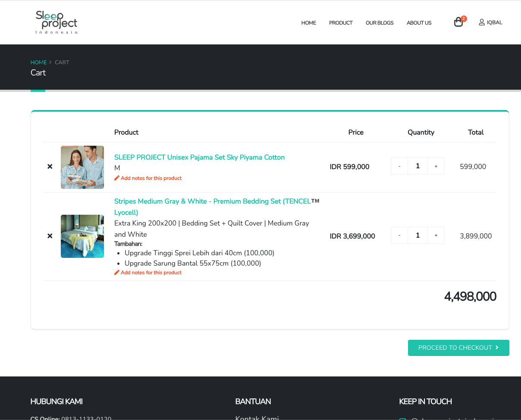Click the Product column header
This screenshot has width=521, height=420.
pyautogui.click(x=126, y=132)
